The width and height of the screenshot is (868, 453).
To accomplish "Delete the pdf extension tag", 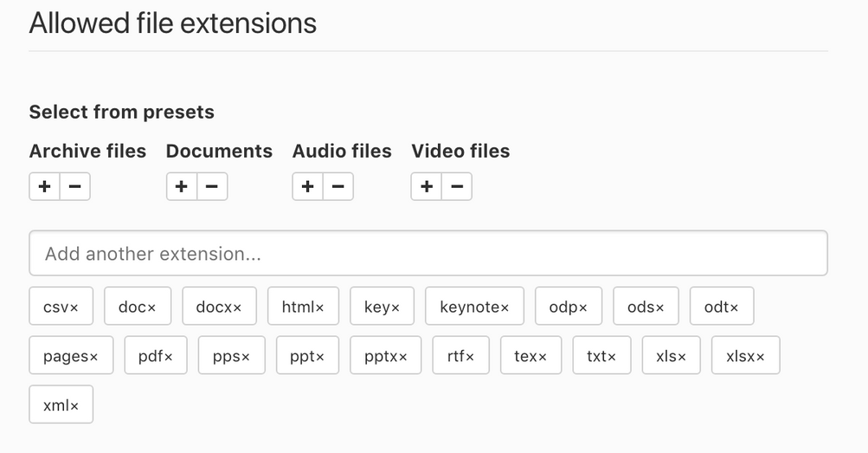I will [168, 357].
